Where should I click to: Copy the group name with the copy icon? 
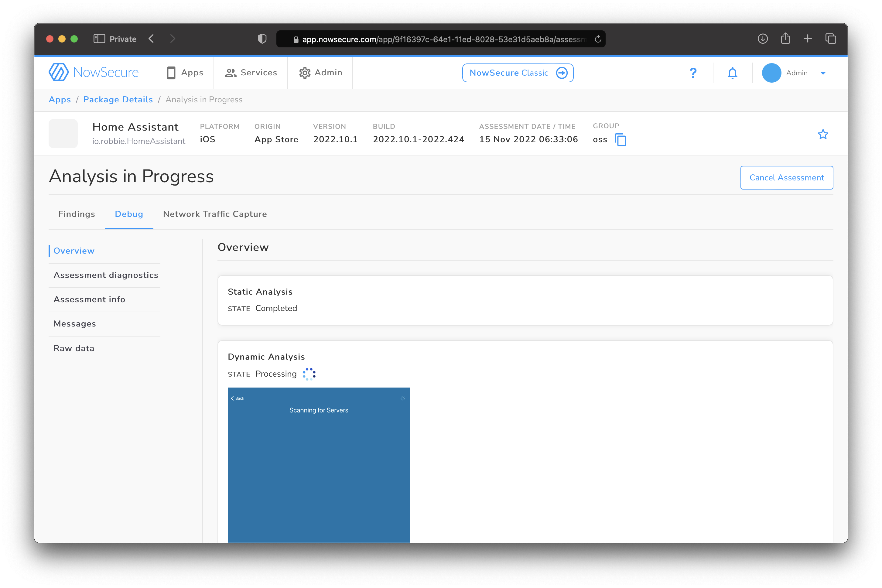point(620,139)
